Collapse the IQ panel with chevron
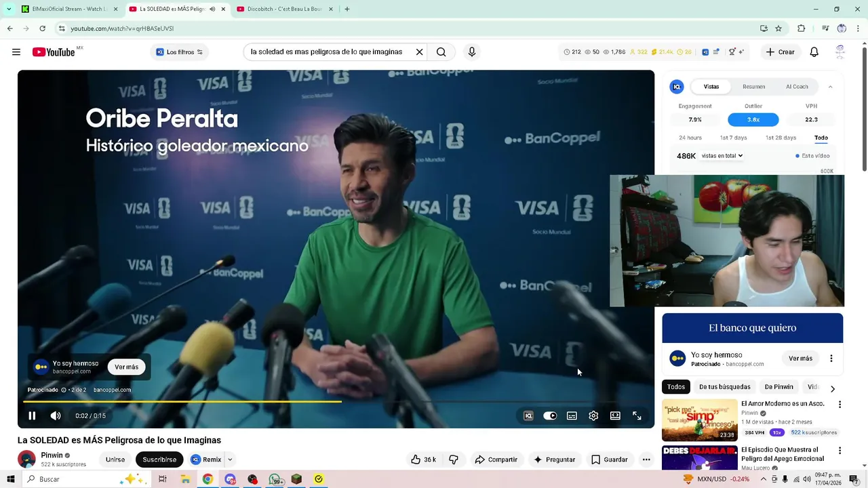Viewport: 868px width, 488px height. pos(830,87)
